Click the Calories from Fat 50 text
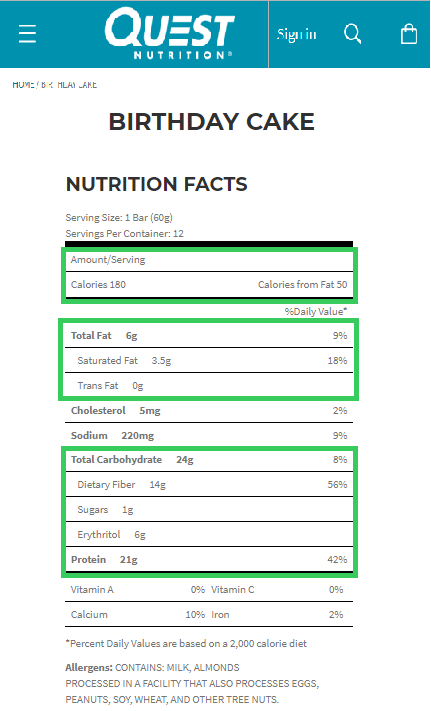The image size is (431, 711). pyautogui.click(x=302, y=285)
